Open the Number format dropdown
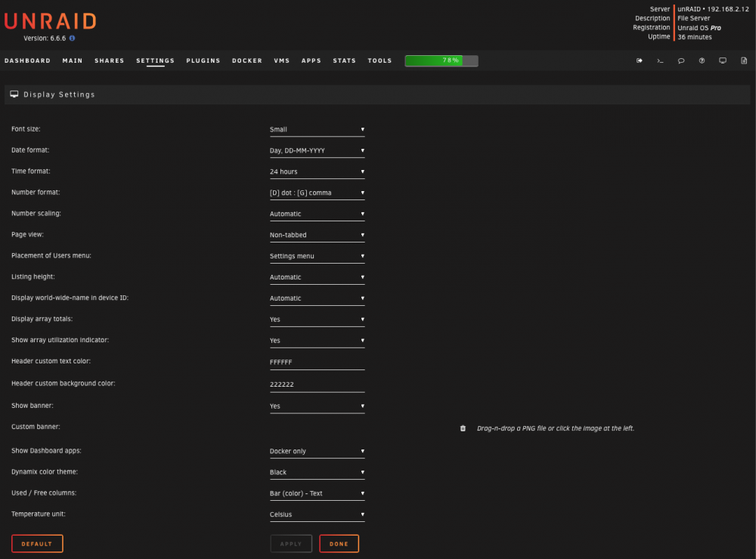 pyautogui.click(x=317, y=193)
